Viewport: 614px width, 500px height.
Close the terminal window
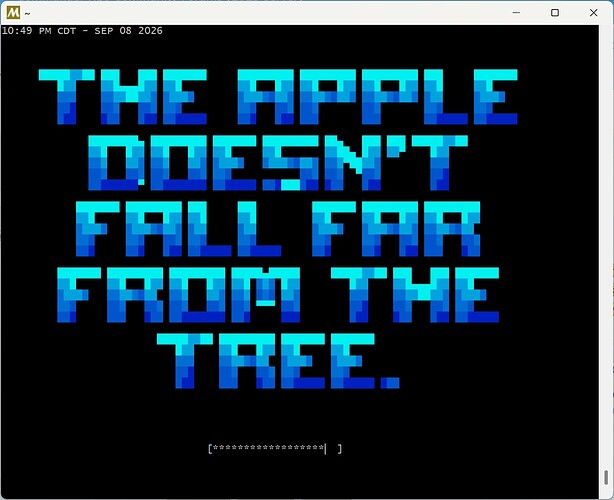[x=593, y=13]
